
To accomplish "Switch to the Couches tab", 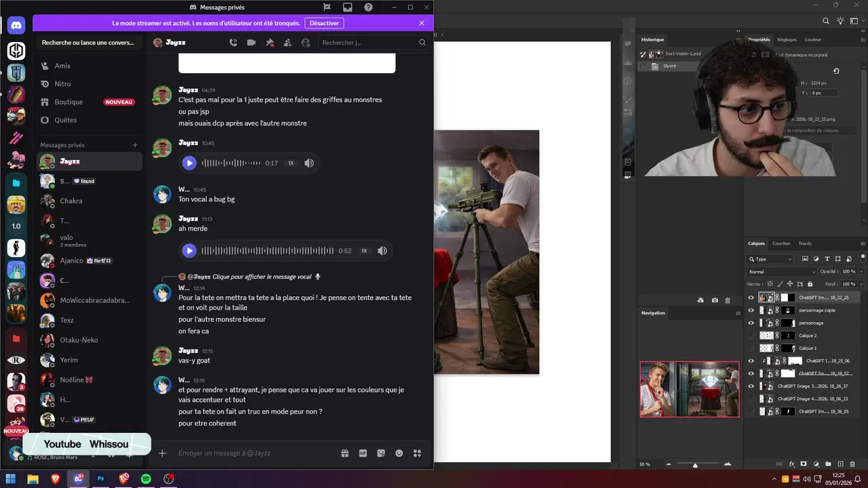I will click(781, 243).
